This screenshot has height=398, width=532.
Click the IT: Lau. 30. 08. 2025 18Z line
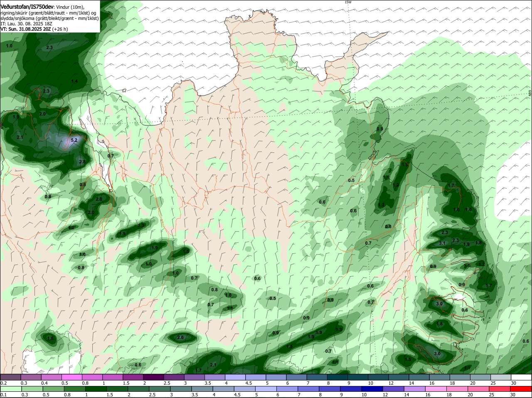[27, 24]
